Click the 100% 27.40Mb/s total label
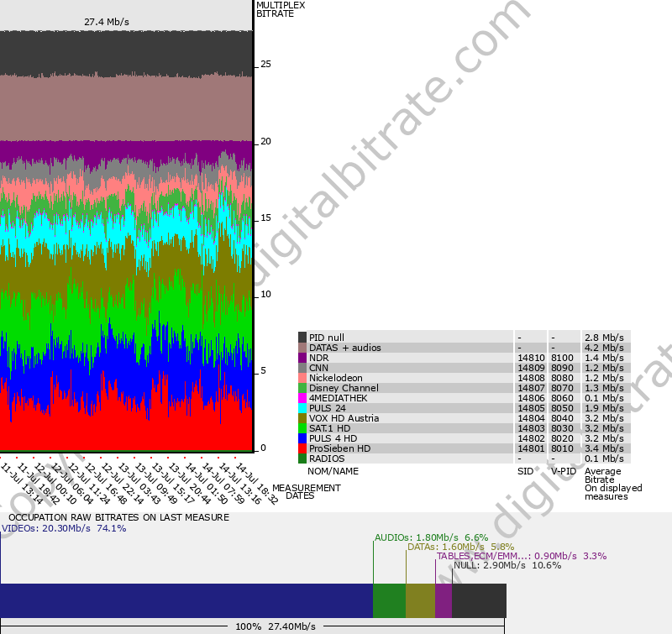672x634 pixels. click(x=276, y=626)
